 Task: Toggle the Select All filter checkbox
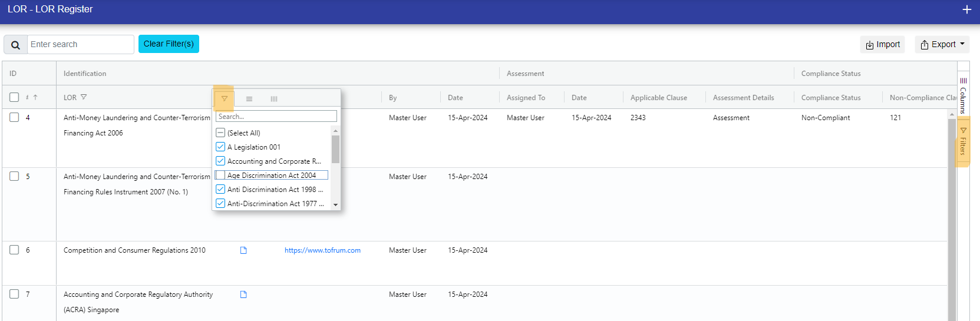tap(220, 133)
